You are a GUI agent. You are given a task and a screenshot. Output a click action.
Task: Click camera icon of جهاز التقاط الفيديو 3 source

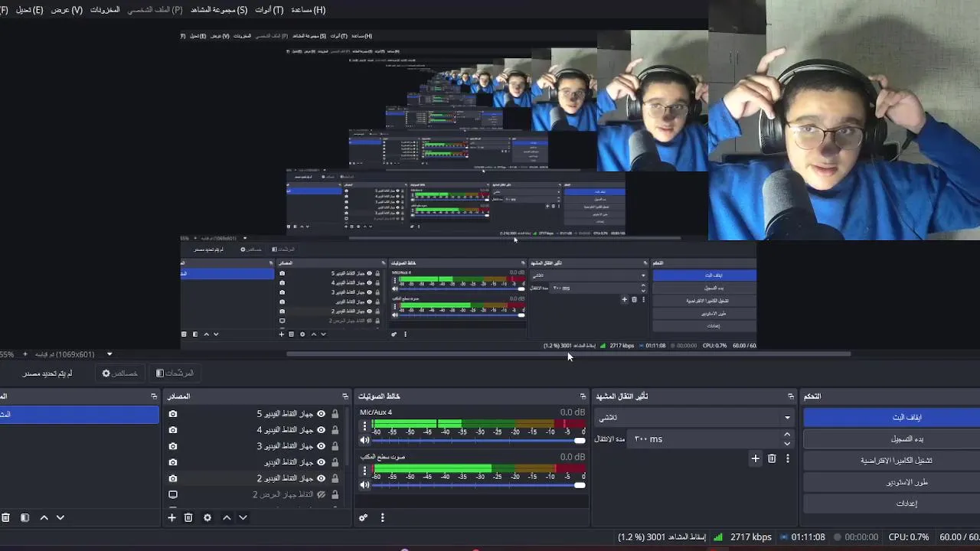pos(173,446)
